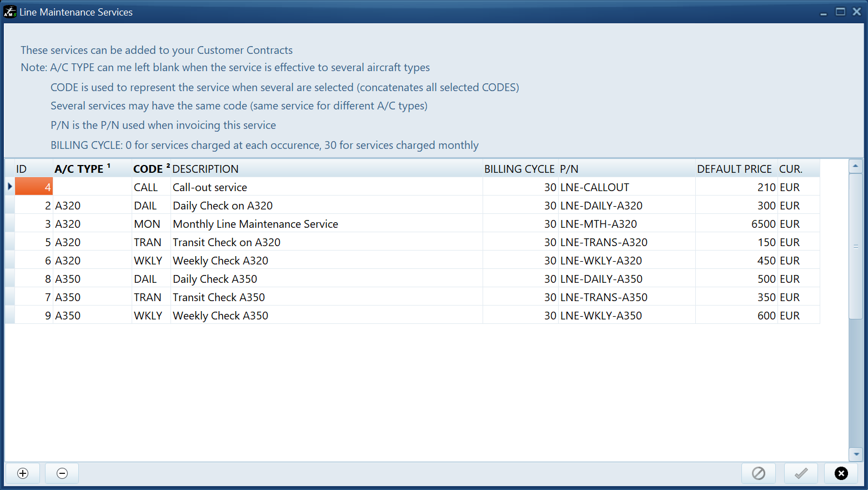The width and height of the screenshot is (868, 490).
Task: Select the LNE-TRANS-A320 part number
Action: [626, 242]
